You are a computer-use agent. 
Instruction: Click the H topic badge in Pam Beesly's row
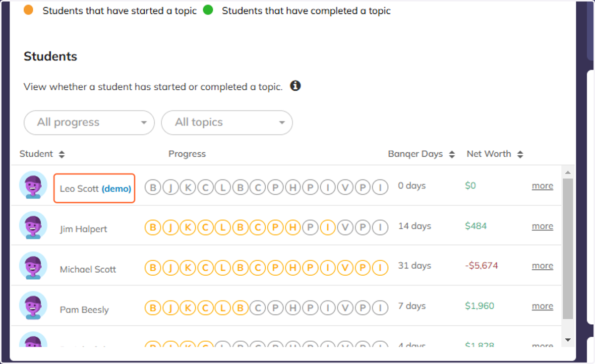[x=293, y=308]
